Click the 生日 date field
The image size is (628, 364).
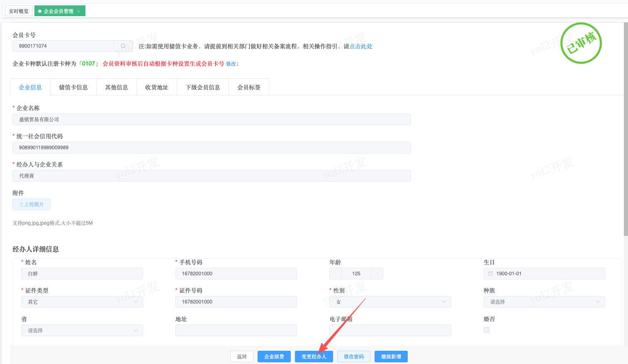point(544,274)
